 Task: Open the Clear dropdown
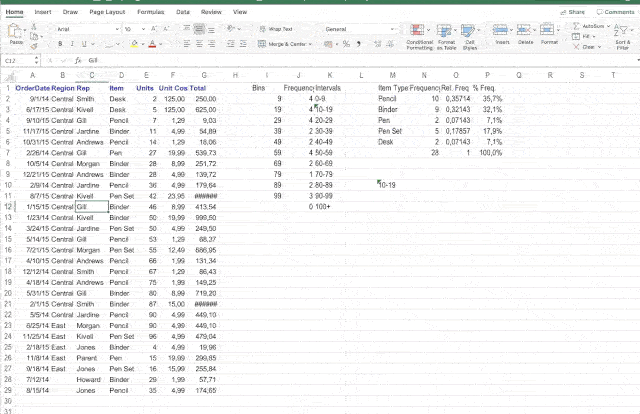[587, 47]
